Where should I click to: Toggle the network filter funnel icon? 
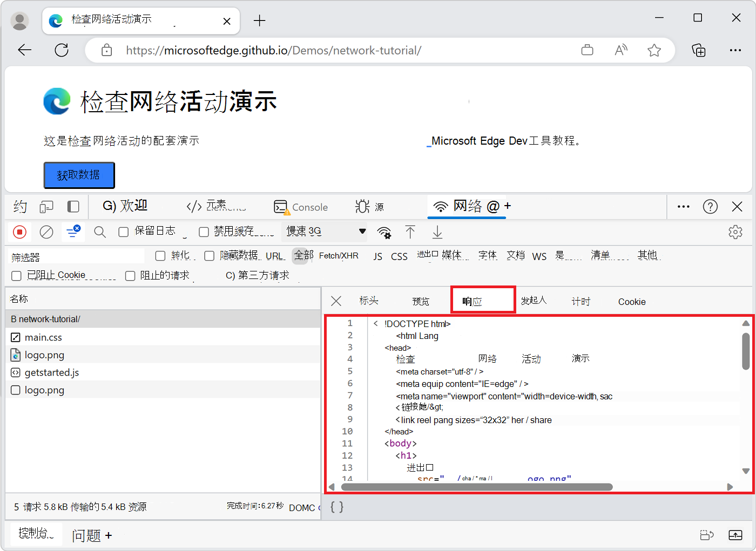click(73, 232)
